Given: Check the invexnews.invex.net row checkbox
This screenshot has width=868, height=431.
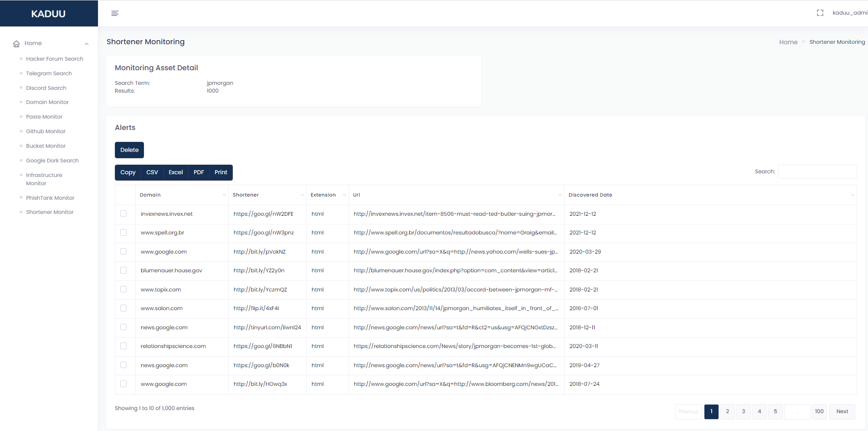Looking at the screenshot, I should [123, 213].
